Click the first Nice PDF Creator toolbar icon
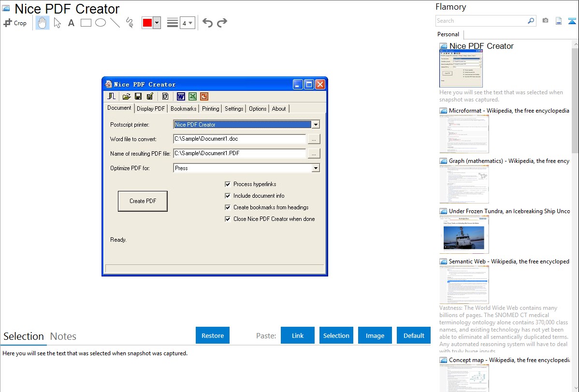Image resolution: width=579 pixels, height=392 pixels. (112, 97)
